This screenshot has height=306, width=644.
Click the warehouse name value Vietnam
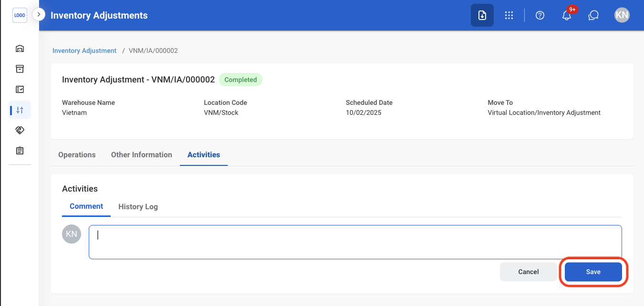[74, 113]
